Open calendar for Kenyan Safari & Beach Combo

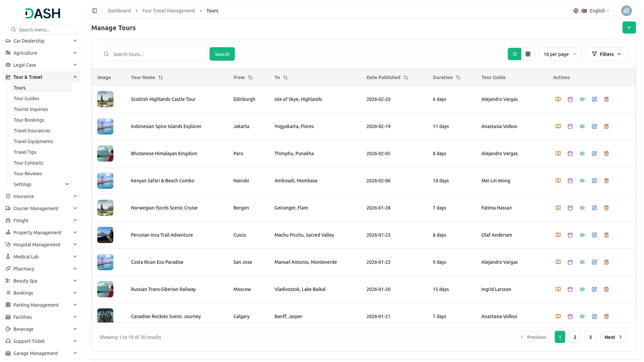pos(570,181)
